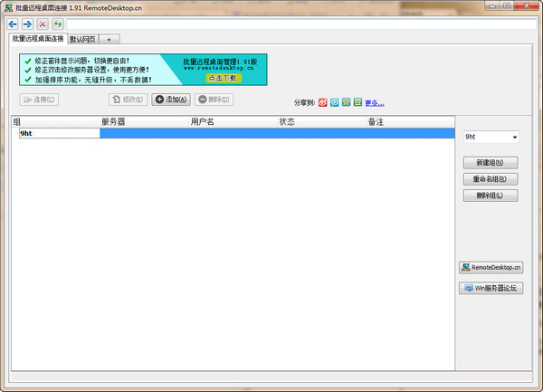Click the 新建组(N) button
The width and height of the screenshot is (543, 392).
491,162
